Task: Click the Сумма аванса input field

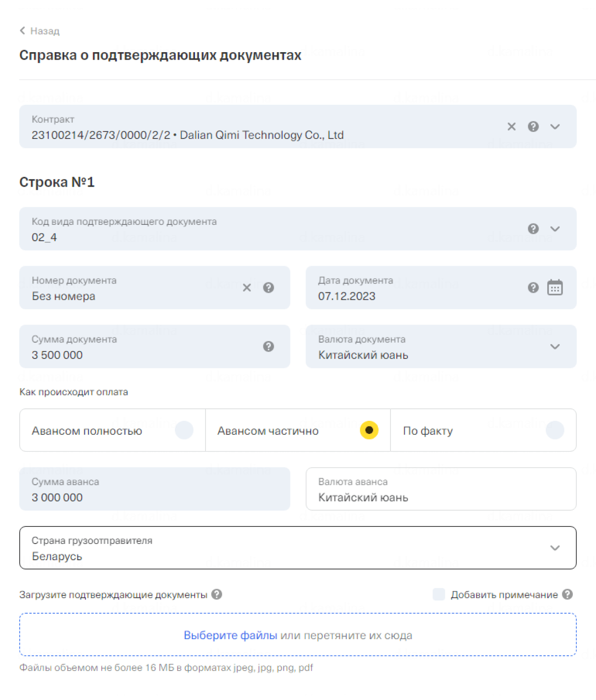Action: 153,489
